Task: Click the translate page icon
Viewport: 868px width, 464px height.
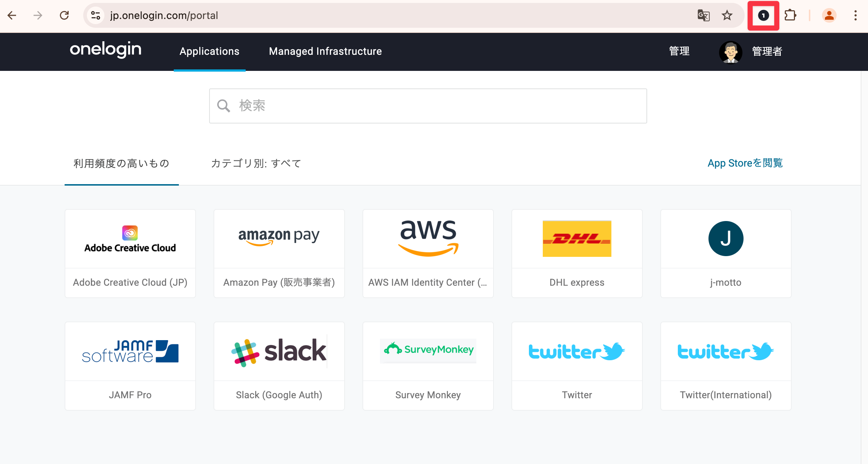Action: click(x=703, y=15)
